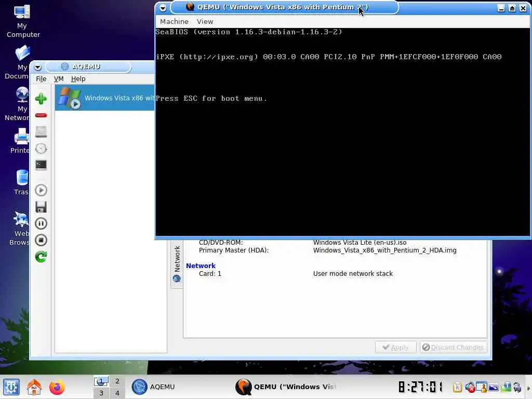Click the 'Primary Master (HDA):' label
The width and height of the screenshot is (532, 399).
[x=234, y=250]
